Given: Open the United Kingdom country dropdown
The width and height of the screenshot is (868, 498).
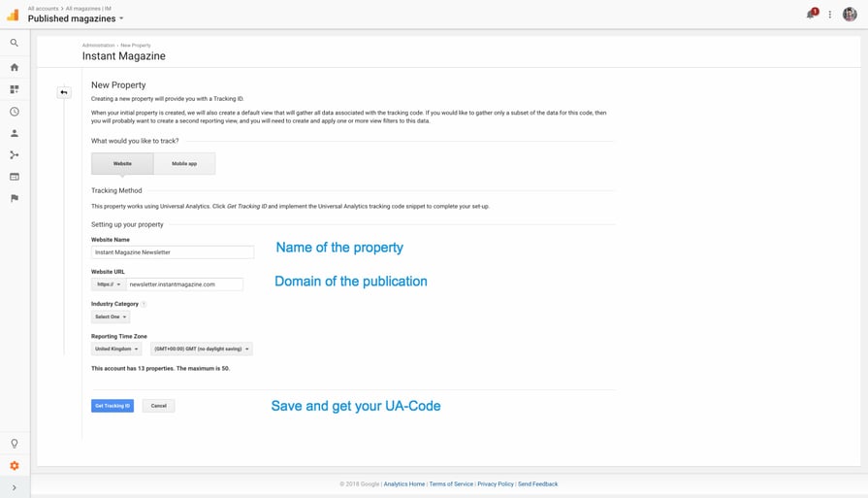Looking at the screenshot, I should pyautogui.click(x=116, y=349).
